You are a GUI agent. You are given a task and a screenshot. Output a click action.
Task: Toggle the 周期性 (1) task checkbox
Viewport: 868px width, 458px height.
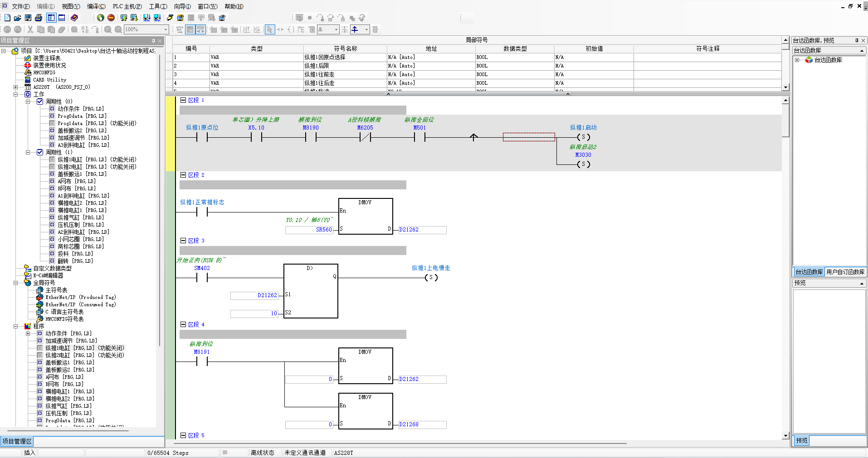point(40,152)
